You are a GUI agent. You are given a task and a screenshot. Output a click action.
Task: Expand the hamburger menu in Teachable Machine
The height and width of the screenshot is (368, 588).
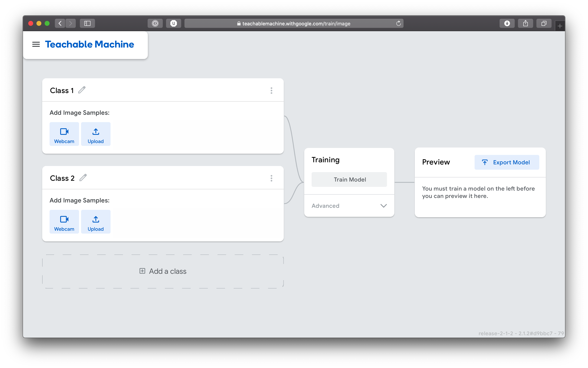coord(36,44)
